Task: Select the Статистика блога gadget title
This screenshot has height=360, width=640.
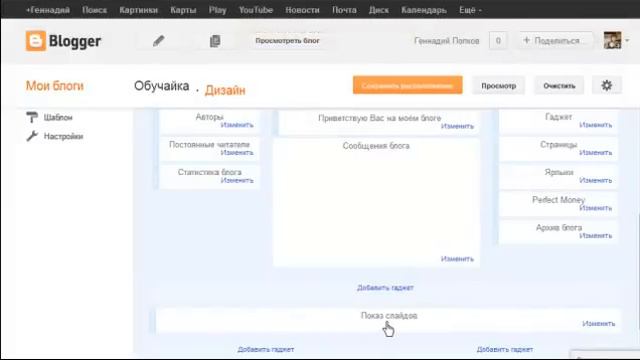Action: pos(209,172)
